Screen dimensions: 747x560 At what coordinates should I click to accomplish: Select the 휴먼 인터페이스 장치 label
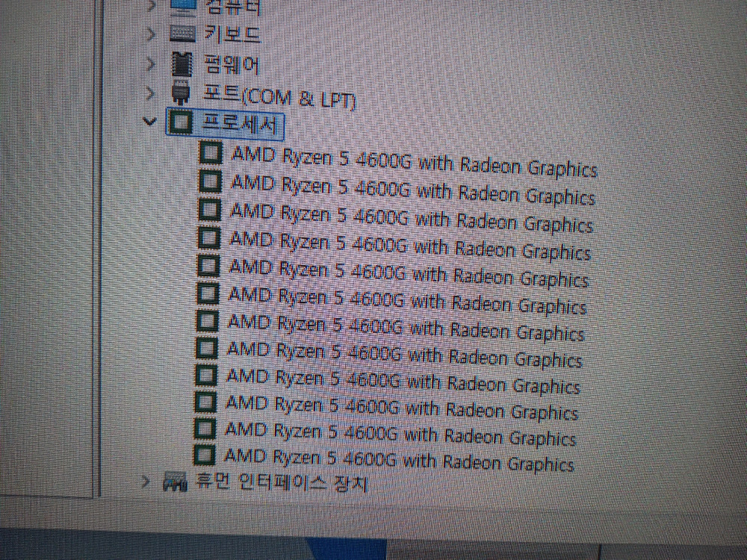click(x=282, y=483)
